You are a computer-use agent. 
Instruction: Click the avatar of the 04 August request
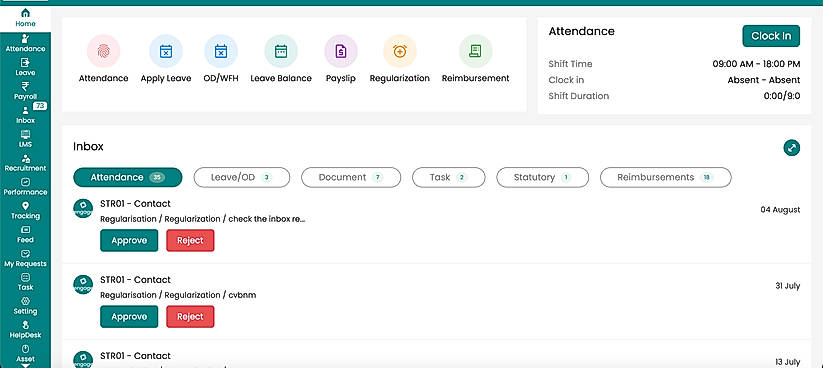point(83,208)
